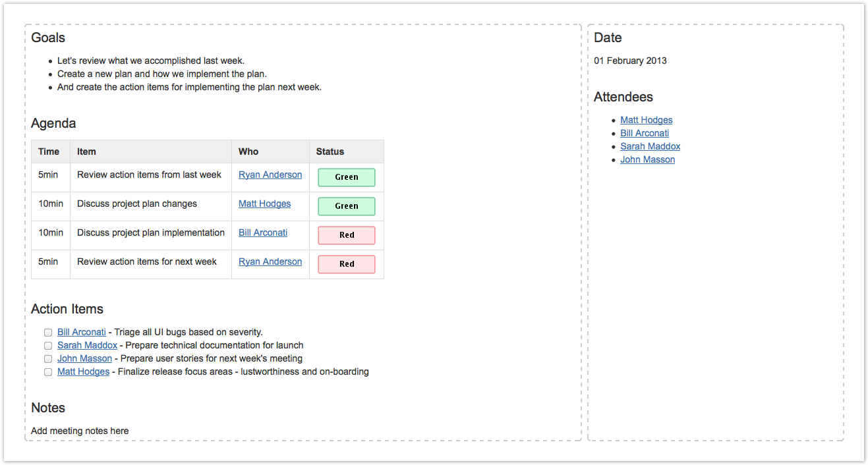
Task: Click goal 'Let's review what we accomplished last week.'
Action: tap(151, 61)
